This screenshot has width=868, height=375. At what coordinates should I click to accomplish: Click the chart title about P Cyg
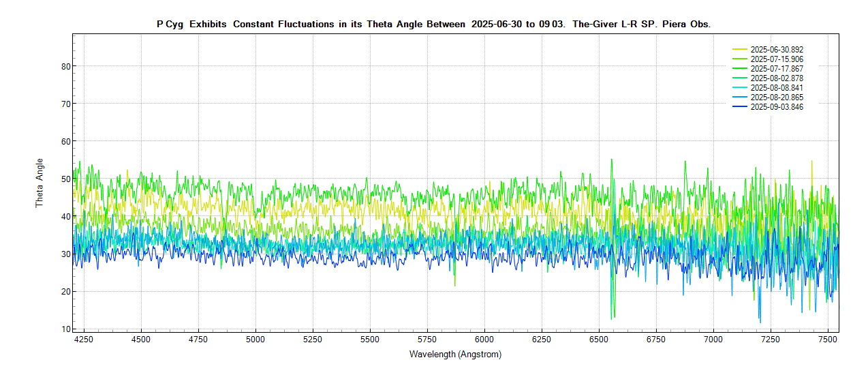click(x=433, y=24)
